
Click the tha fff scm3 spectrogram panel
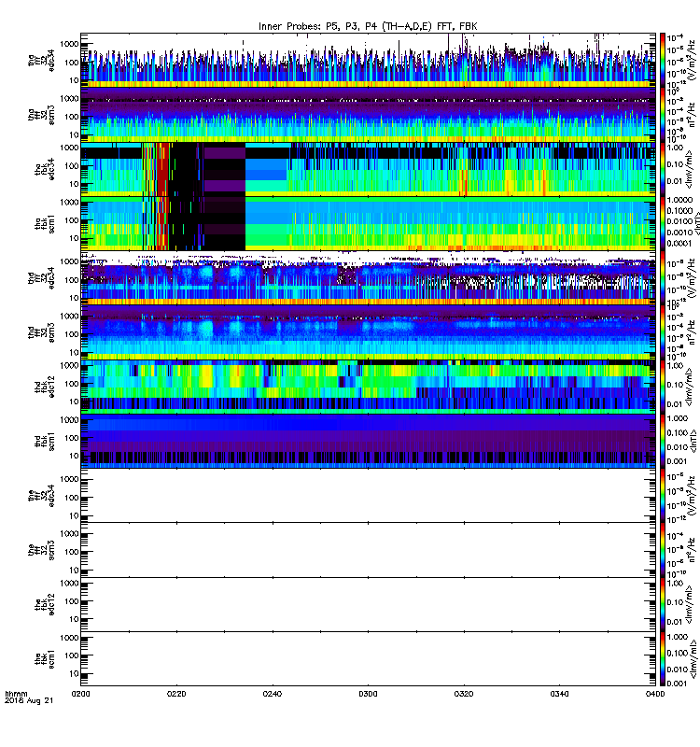coord(368,115)
